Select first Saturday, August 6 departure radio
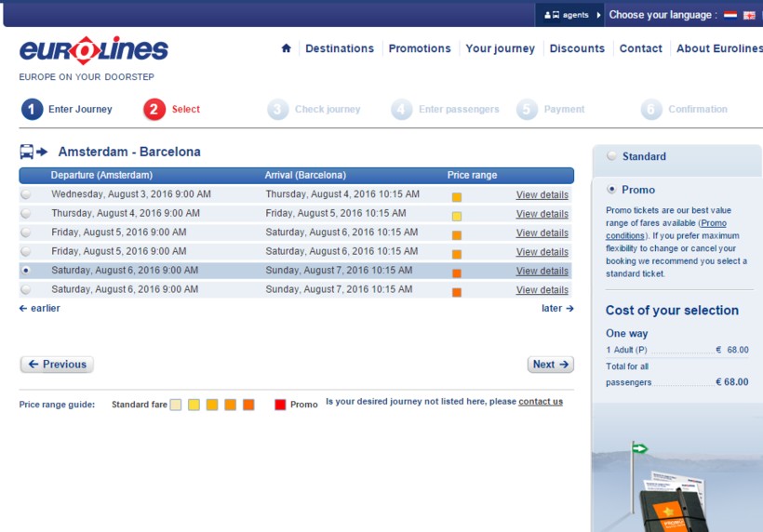 [x=26, y=271]
